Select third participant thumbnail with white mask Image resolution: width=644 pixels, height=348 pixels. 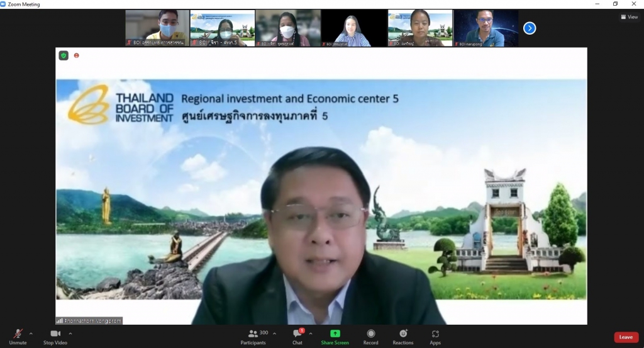tap(288, 28)
